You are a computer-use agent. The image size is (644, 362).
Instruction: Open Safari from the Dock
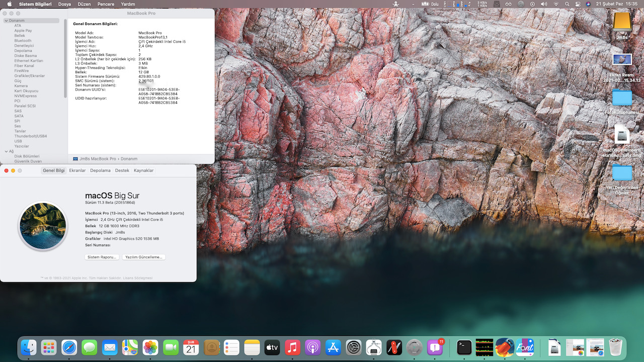(x=69, y=347)
